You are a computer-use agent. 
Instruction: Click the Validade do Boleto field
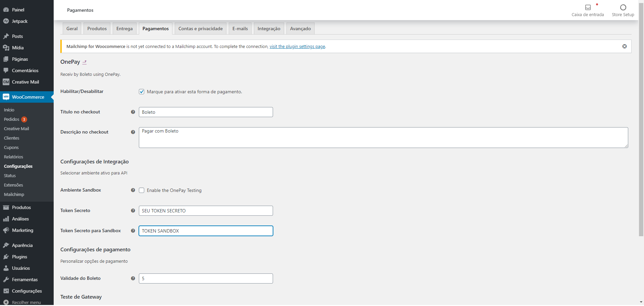206,278
